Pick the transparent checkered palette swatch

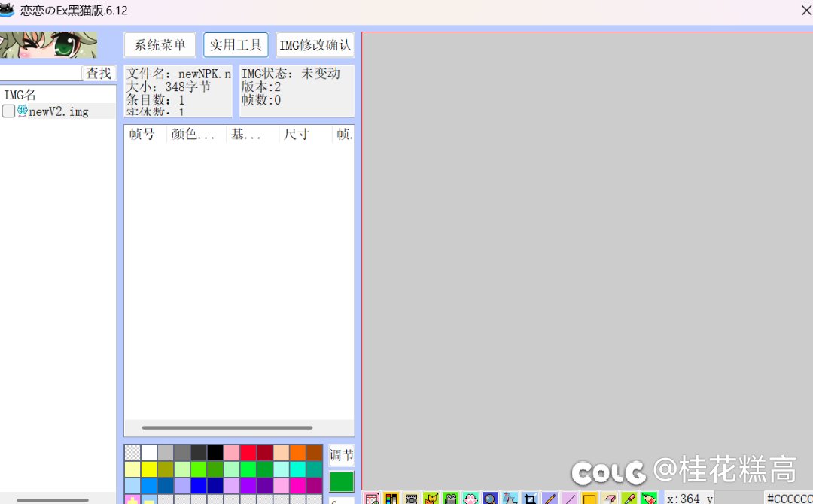(132, 453)
